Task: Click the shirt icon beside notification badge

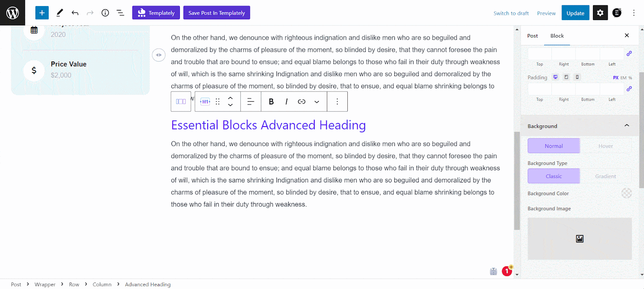Action: pyautogui.click(x=493, y=272)
